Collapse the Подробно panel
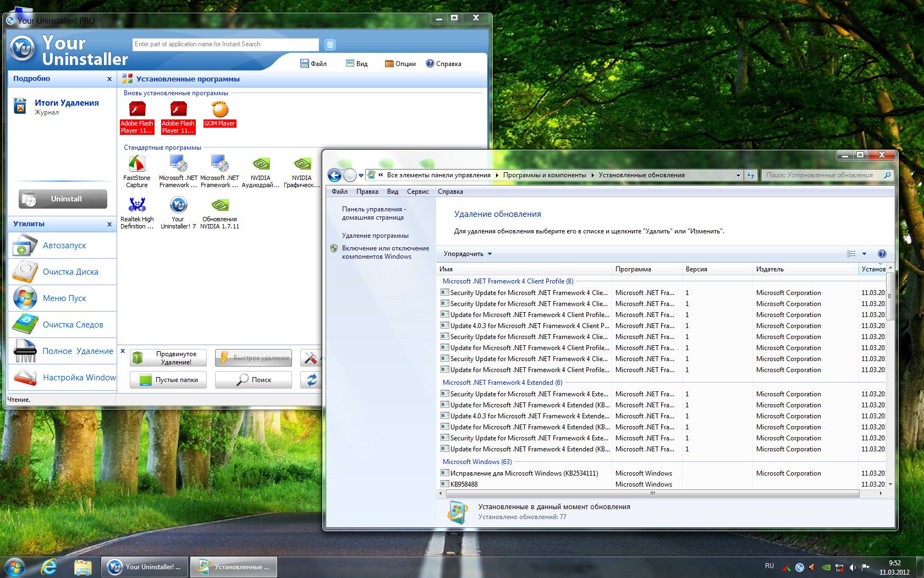924x578 pixels. tap(109, 79)
